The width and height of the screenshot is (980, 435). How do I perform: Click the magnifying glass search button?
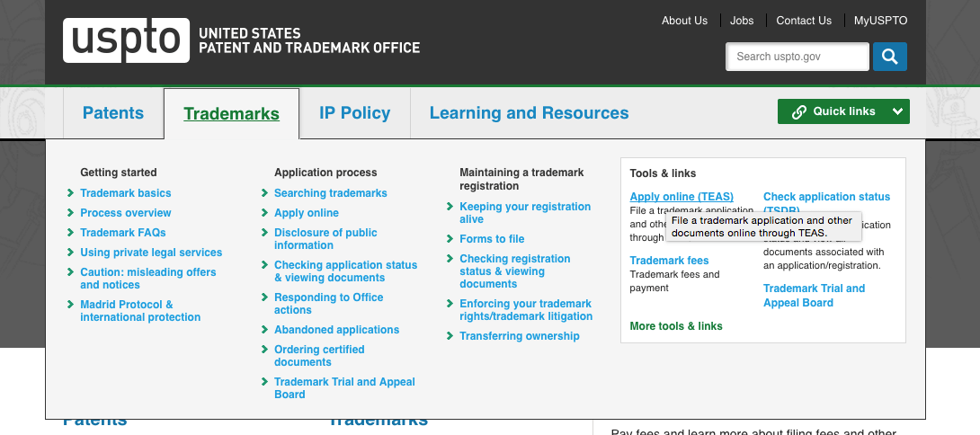[x=889, y=57]
